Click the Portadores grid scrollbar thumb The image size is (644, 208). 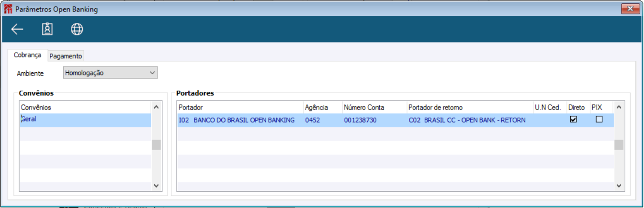click(x=619, y=144)
